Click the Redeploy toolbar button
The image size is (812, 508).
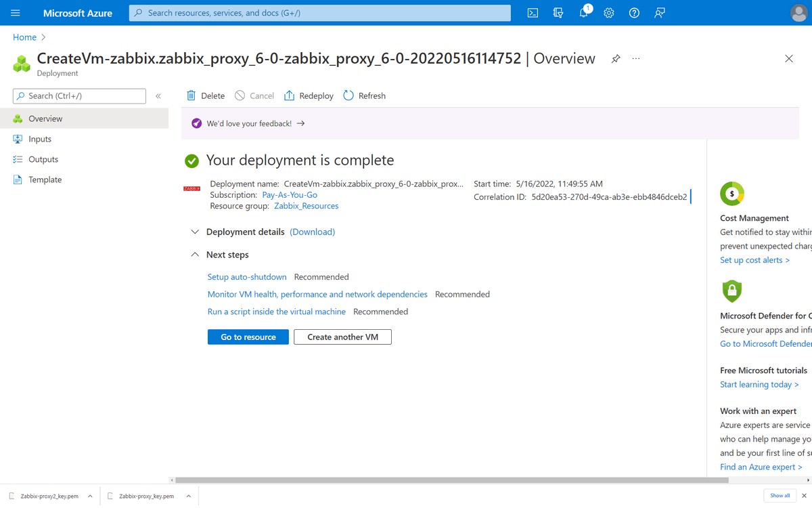point(309,96)
